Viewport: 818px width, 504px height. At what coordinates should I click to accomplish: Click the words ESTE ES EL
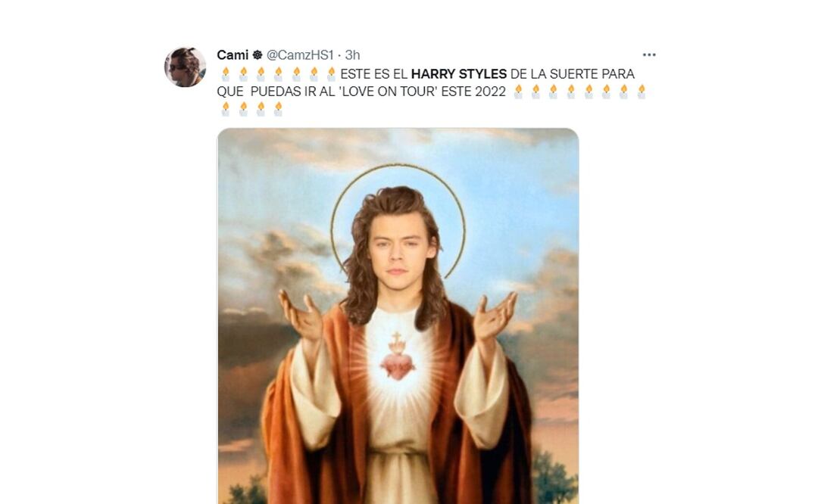(373, 74)
